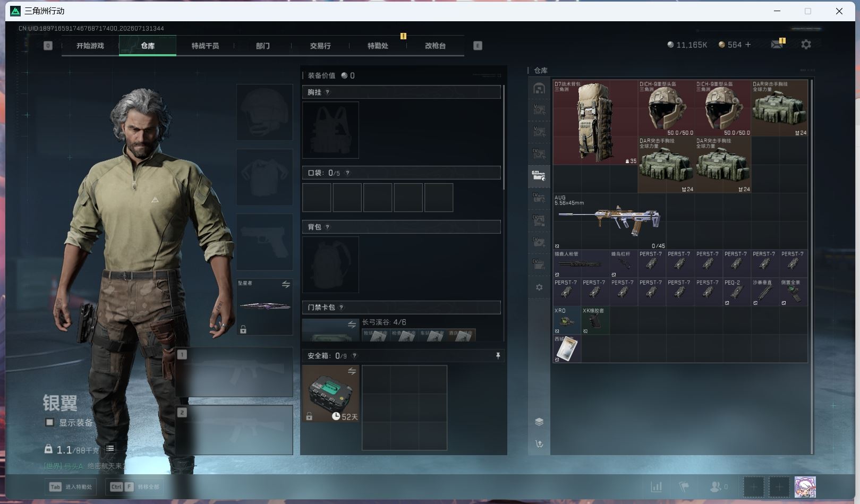Open the game settings gear in the top bar

tap(806, 45)
